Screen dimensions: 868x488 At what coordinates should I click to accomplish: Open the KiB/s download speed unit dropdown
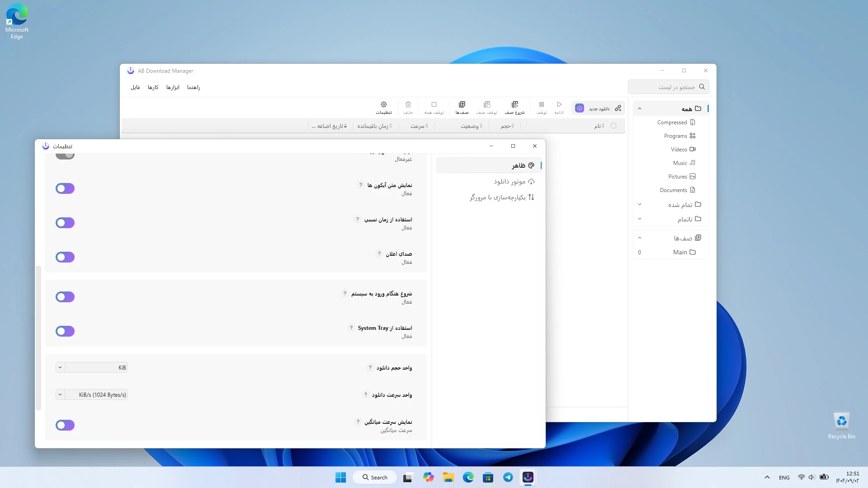[92, 394]
